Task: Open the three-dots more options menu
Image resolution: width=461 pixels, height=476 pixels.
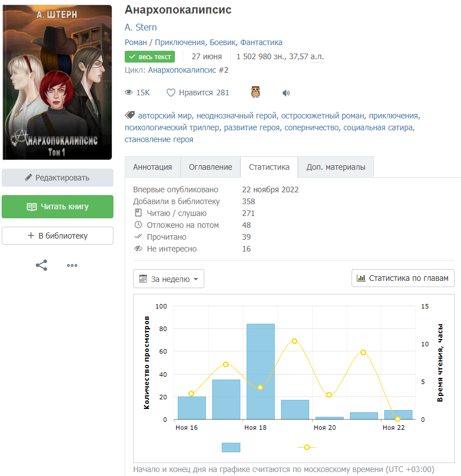Action: click(x=72, y=265)
